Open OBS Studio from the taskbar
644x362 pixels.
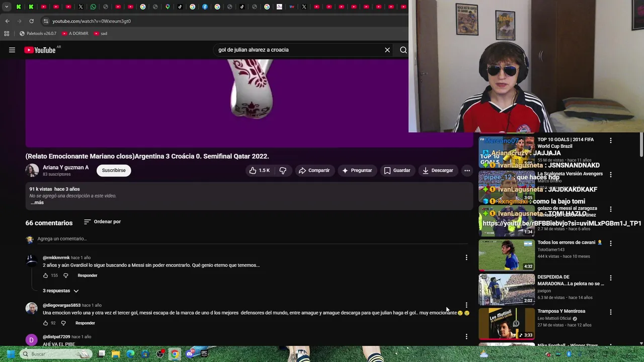tap(160, 354)
